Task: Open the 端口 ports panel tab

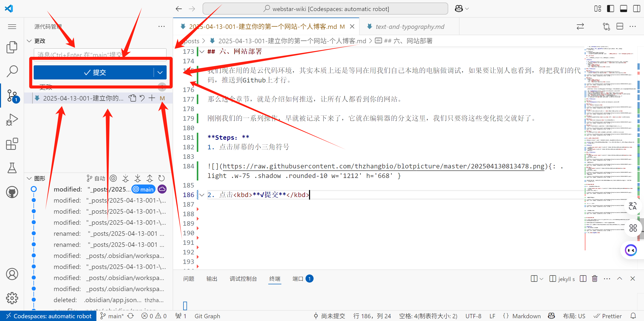Action: (298, 279)
